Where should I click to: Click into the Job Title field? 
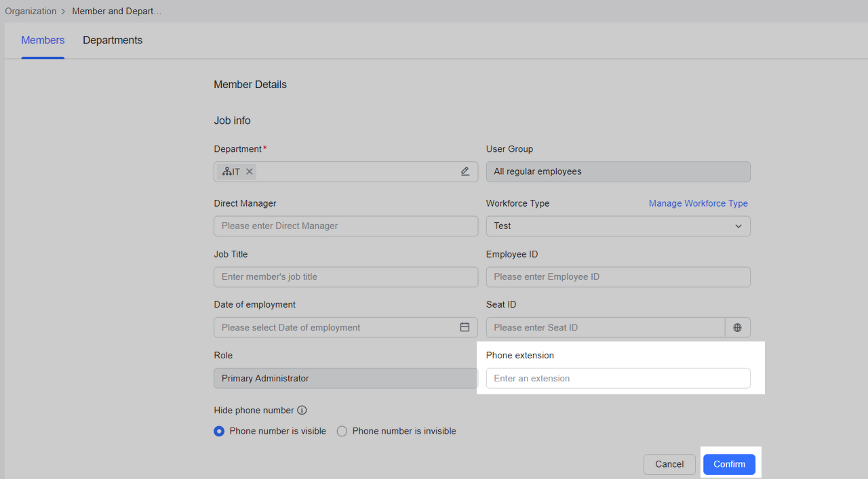pos(345,277)
